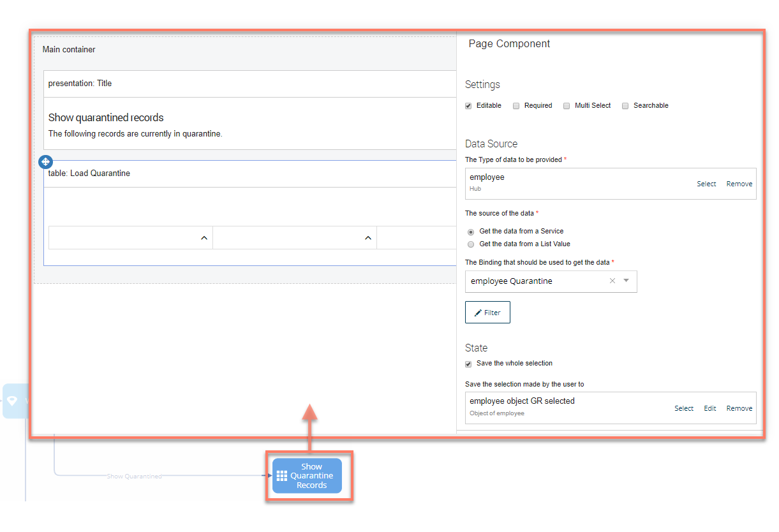This screenshot has width=779, height=532.
Task: Open the employee Quarantine binding dropdown arrow
Action: coord(626,281)
